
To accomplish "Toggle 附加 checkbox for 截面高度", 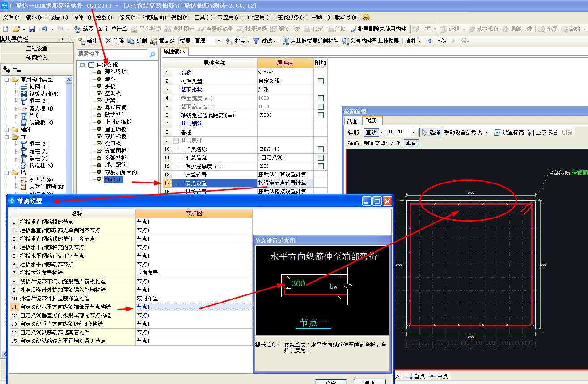I will pos(321,107).
